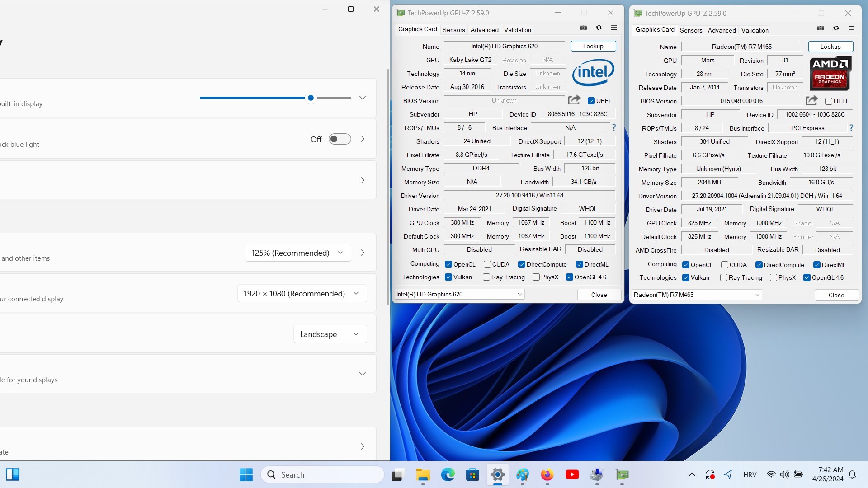Screen dimensions: 868x488
Task: Open Windows Start menu
Action: pos(246,474)
